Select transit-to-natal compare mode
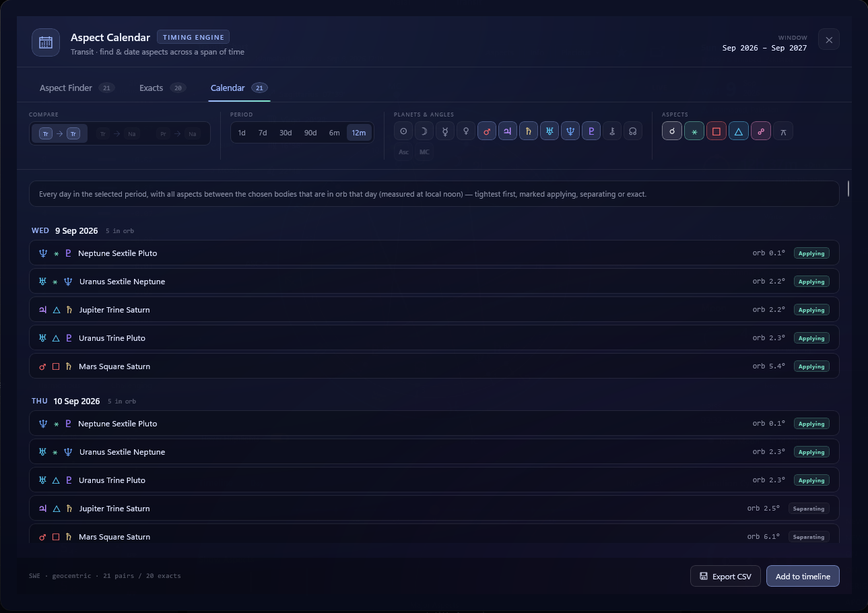The height and width of the screenshot is (613, 868). [x=117, y=133]
